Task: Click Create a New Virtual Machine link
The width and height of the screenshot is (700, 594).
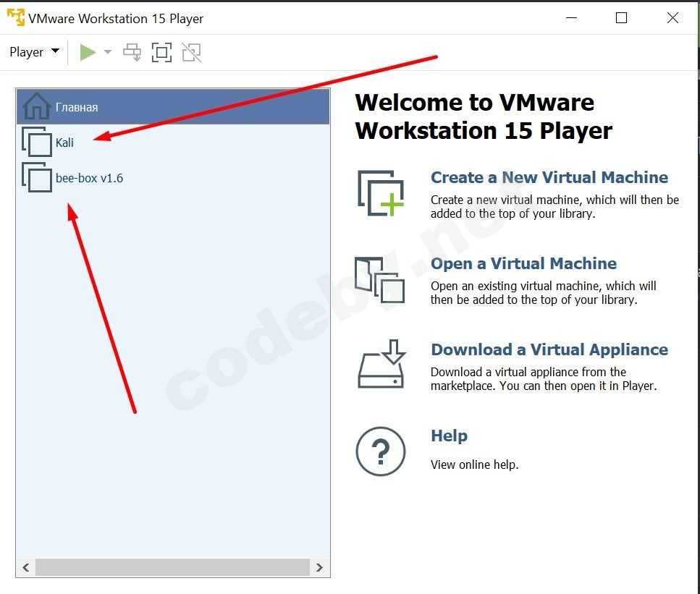Action: [549, 177]
